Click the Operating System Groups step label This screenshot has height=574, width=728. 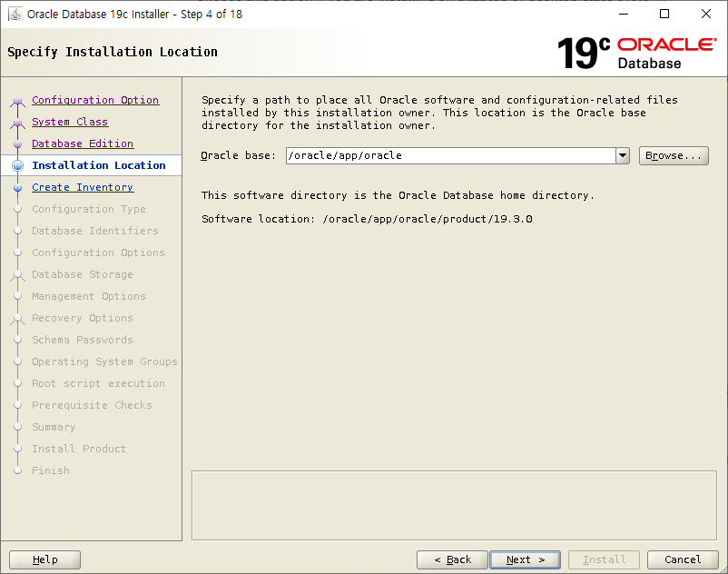[105, 361]
